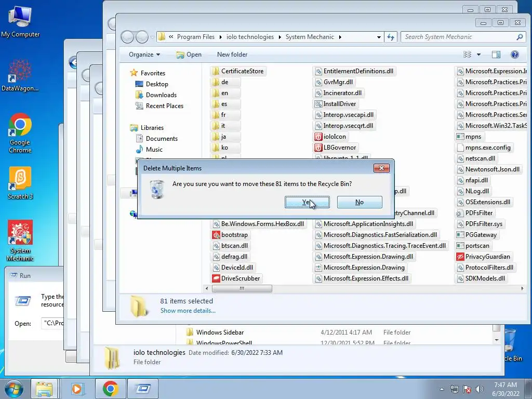Click the volume speaker tray icon
Screen dimensions: 532x399
point(479,389)
